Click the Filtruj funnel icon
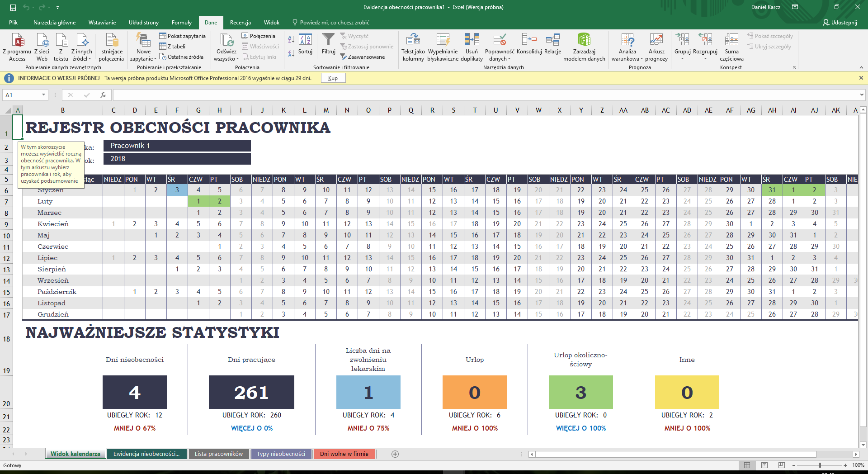 (328, 40)
